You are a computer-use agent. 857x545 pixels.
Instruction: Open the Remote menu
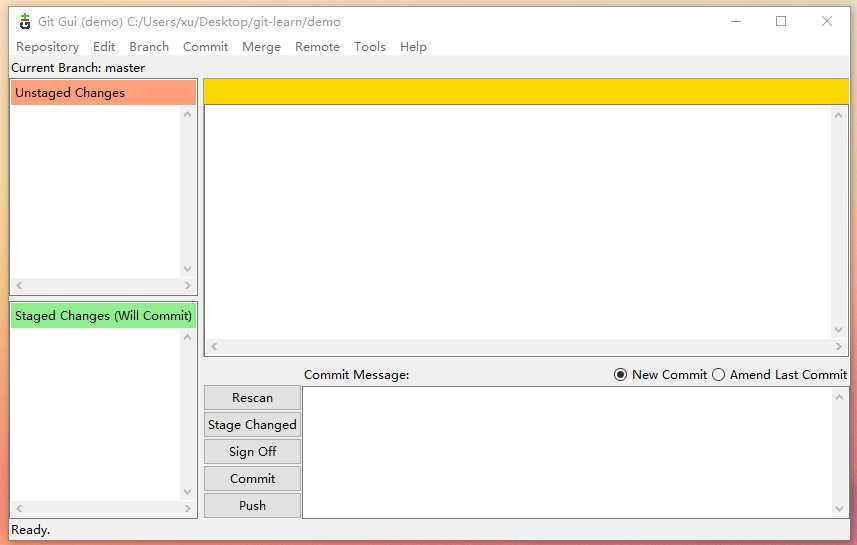(x=318, y=47)
